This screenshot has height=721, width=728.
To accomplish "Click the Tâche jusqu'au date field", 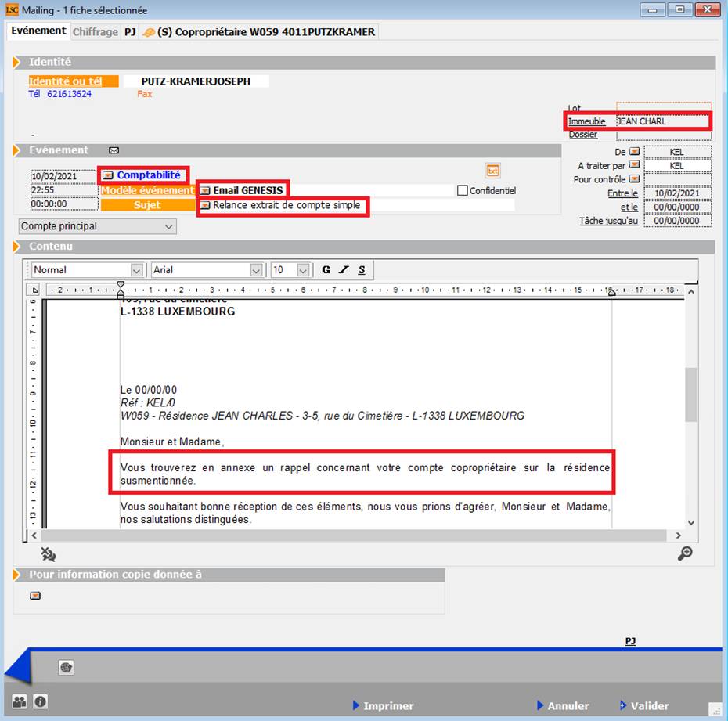I will point(677,221).
